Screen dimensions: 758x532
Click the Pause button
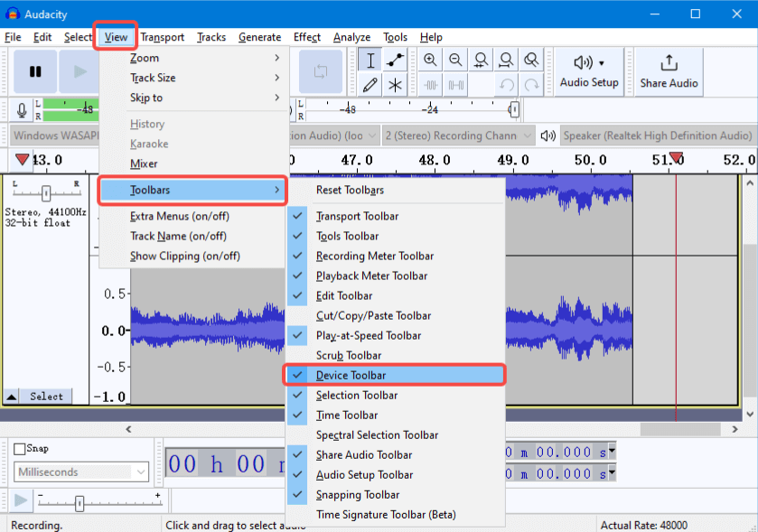pyautogui.click(x=35, y=71)
